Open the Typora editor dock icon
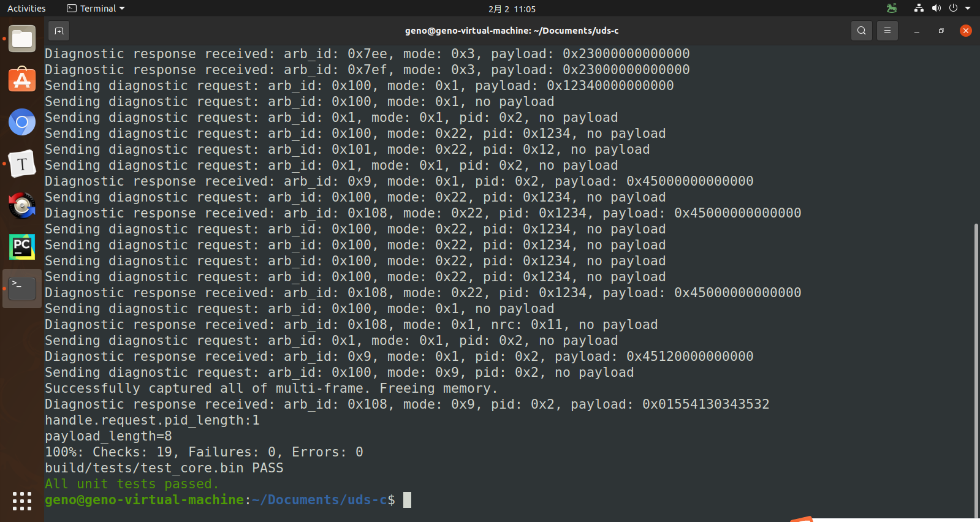The image size is (980, 522). [22, 164]
